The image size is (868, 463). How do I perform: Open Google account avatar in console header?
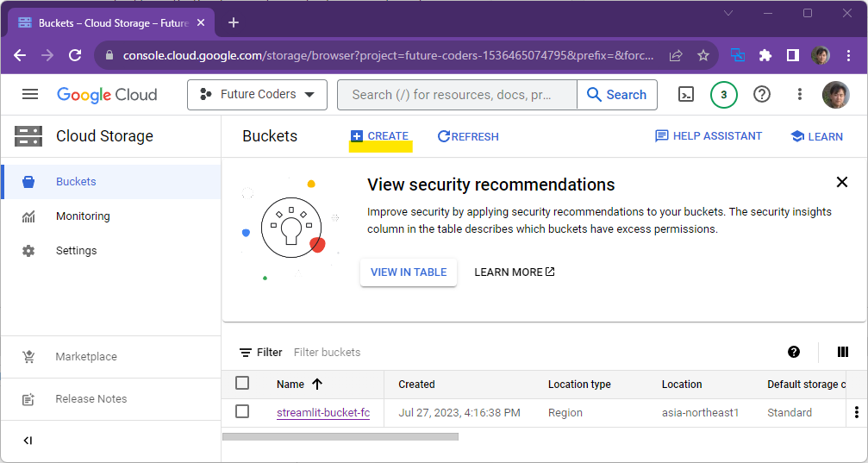pyautogui.click(x=836, y=95)
